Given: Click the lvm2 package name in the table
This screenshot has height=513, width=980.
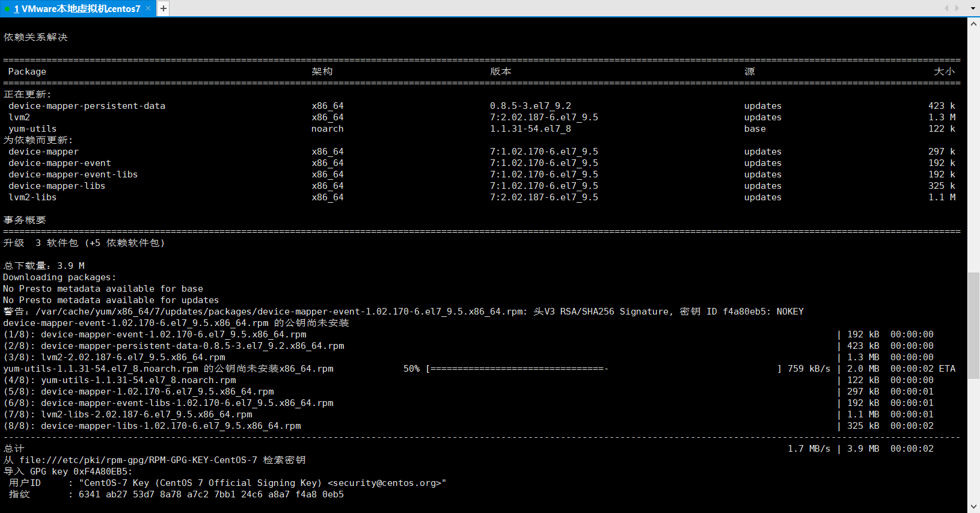Looking at the screenshot, I should coord(19,117).
